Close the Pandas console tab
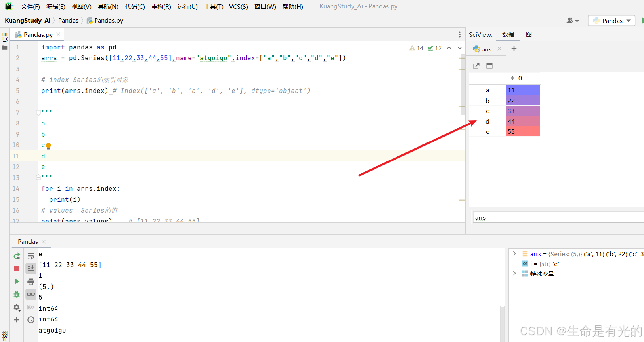Image resolution: width=644 pixels, height=342 pixels. click(44, 241)
